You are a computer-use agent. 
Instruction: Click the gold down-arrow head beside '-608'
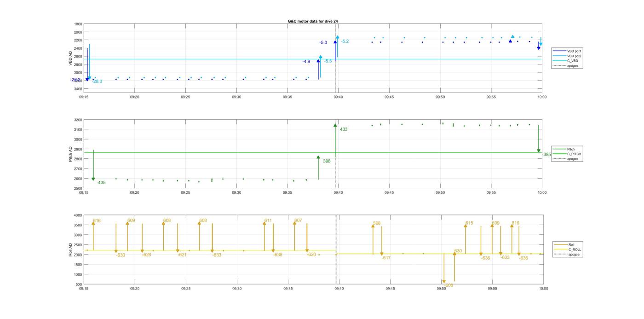point(444,282)
